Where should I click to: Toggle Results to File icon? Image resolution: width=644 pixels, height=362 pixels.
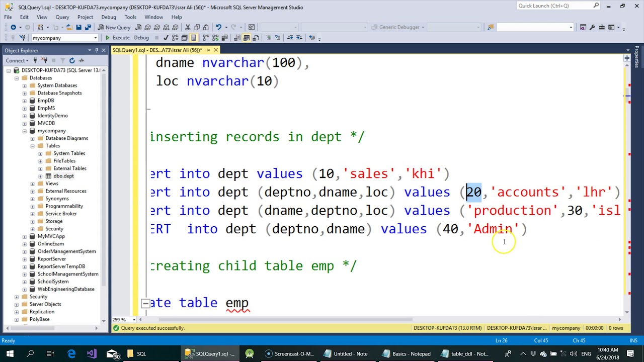(256, 38)
